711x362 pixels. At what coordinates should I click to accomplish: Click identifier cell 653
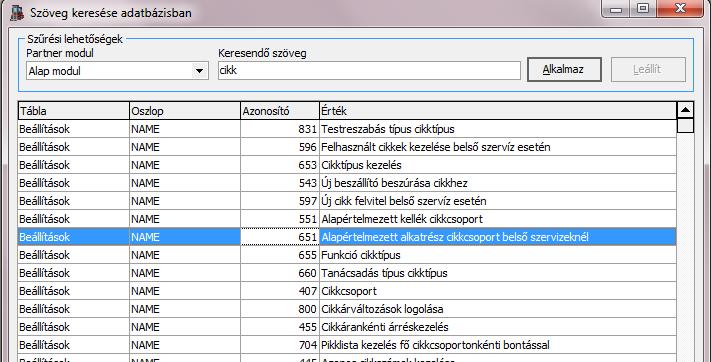[x=280, y=165]
